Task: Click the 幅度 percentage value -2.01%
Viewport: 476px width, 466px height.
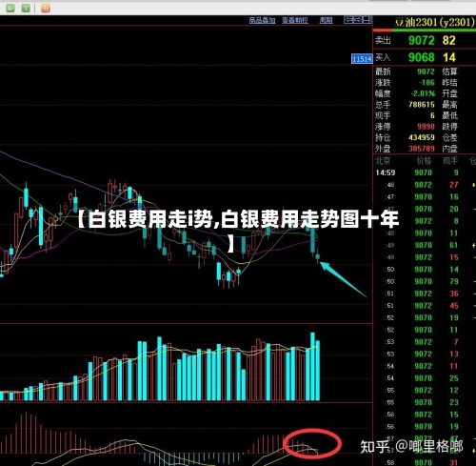Action: [x=423, y=93]
